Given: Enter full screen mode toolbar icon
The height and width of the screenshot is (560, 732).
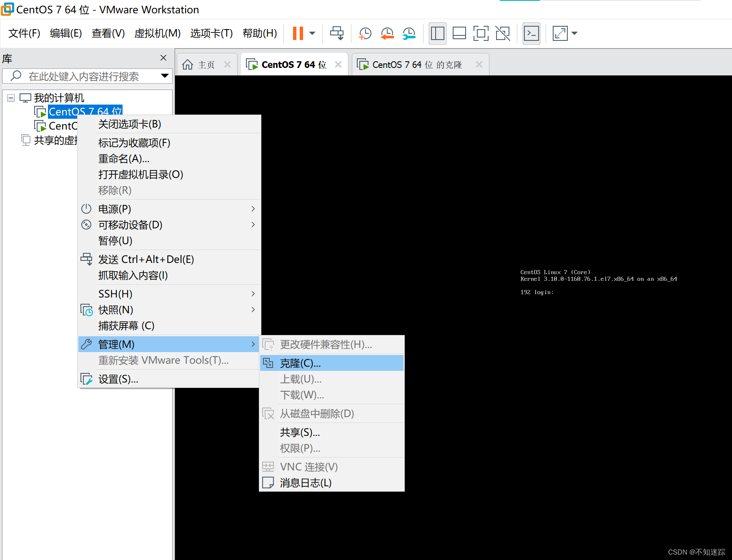Looking at the screenshot, I should coord(481,33).
